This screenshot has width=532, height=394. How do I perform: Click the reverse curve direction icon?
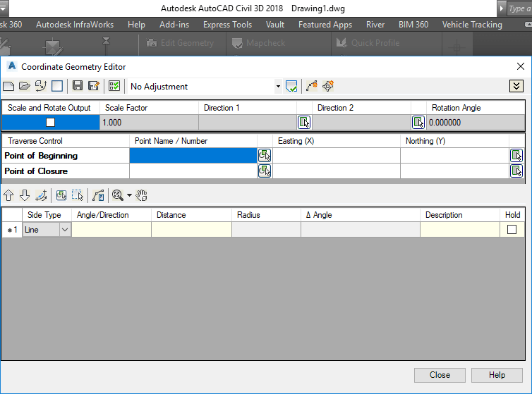(41, 195)
